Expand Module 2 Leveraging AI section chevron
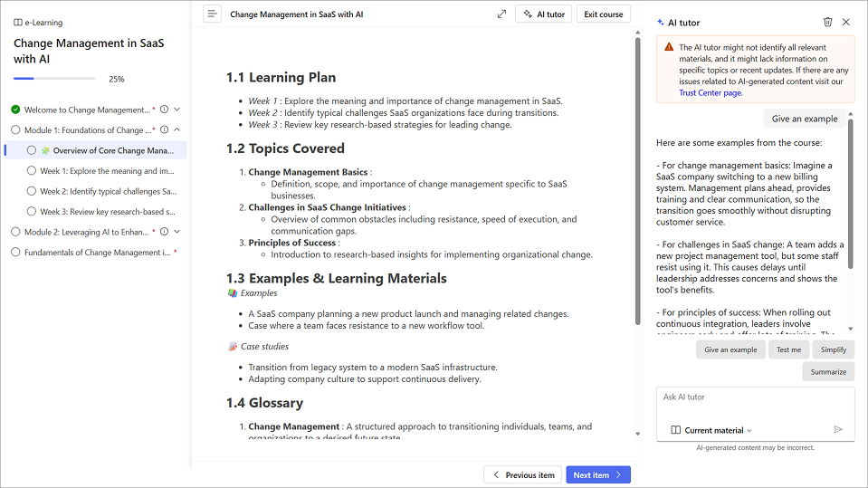 [176, 232]
